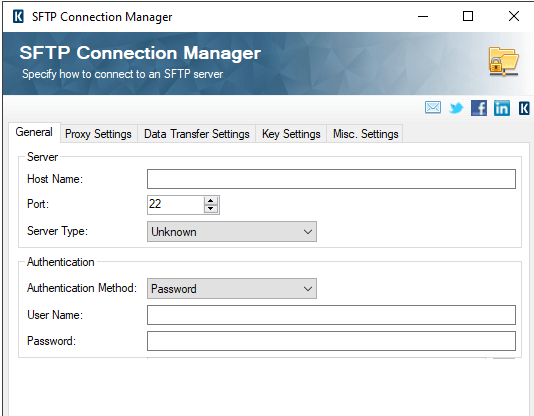Click the email envelope icon
Screen dimensions: 534x416
[433, 108]
